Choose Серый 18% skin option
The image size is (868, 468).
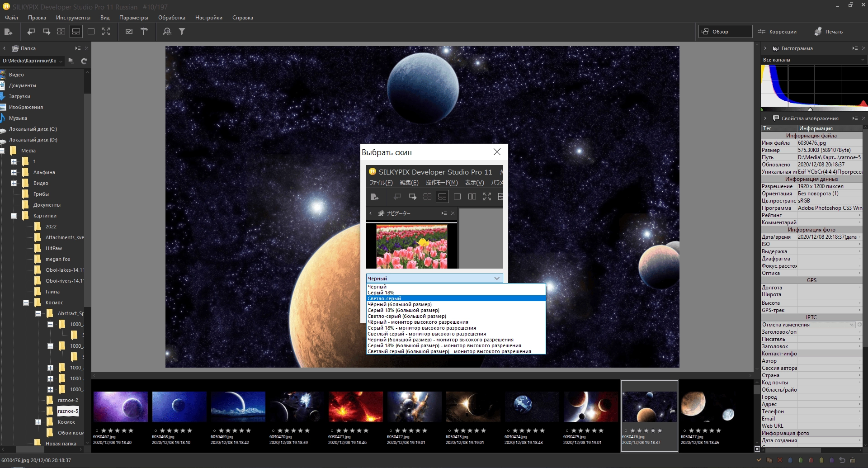tap(456, 293)
